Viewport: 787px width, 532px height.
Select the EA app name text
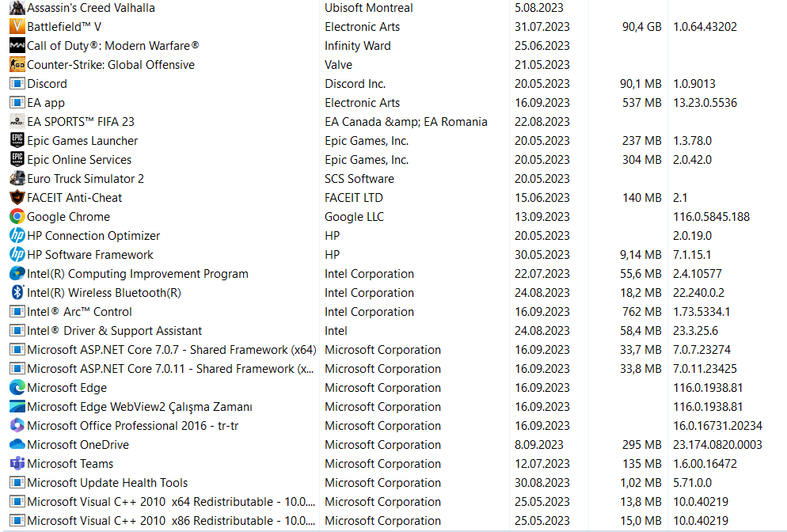pos(46,103)
